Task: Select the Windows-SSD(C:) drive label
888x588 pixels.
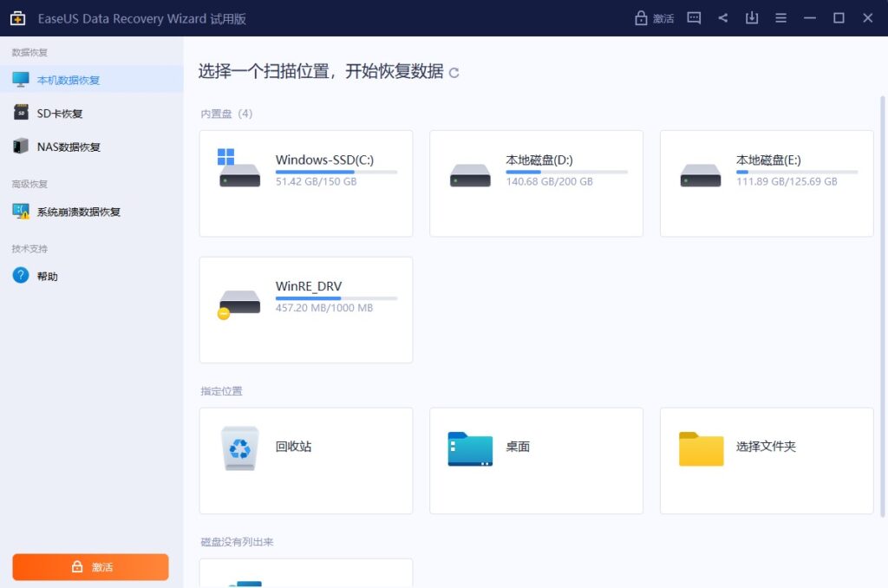Action: pyautogui.click(x=324, y=160)
